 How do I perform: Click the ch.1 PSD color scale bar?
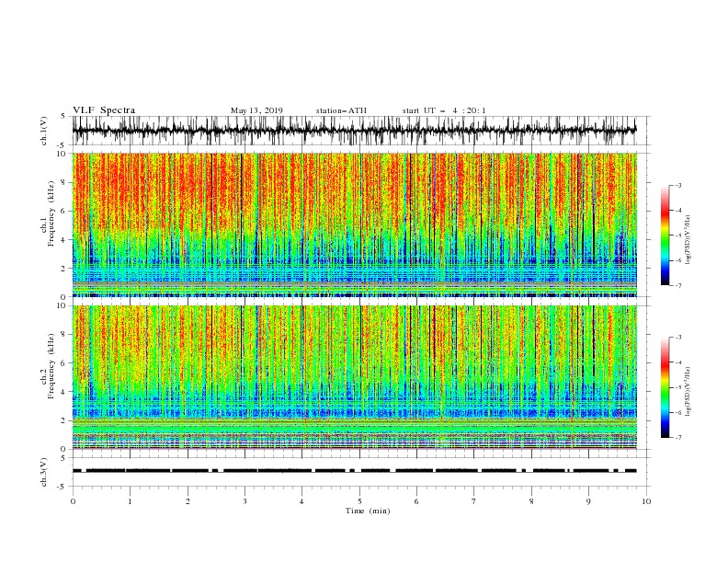click(665, 236)
